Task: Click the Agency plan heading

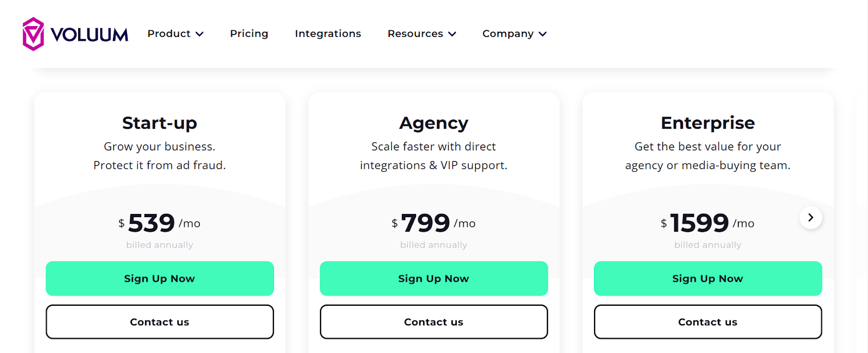Action: (433, 123)
